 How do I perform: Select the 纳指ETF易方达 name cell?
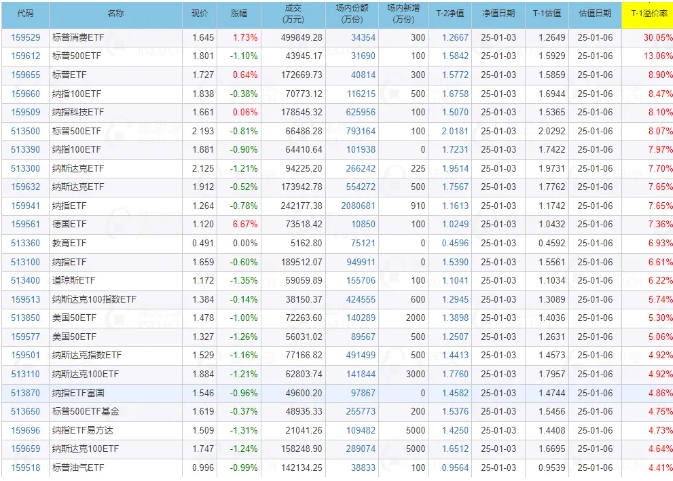(116, 430)
